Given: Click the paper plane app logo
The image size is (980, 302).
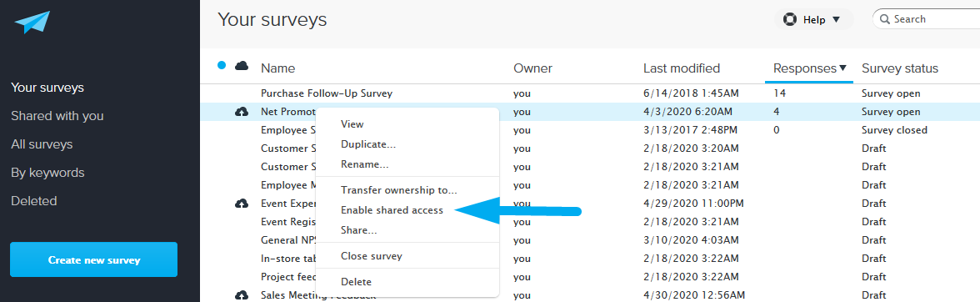Looking at the screenshot, I should click(x=32, y=22).
